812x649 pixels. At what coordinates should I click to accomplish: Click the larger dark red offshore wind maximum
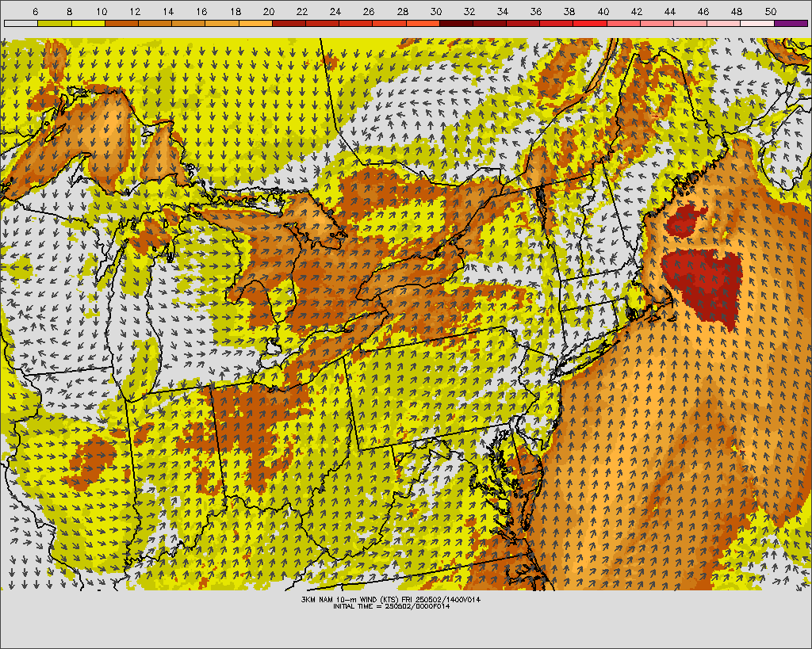pyautogui.click(x=703, y=287)
